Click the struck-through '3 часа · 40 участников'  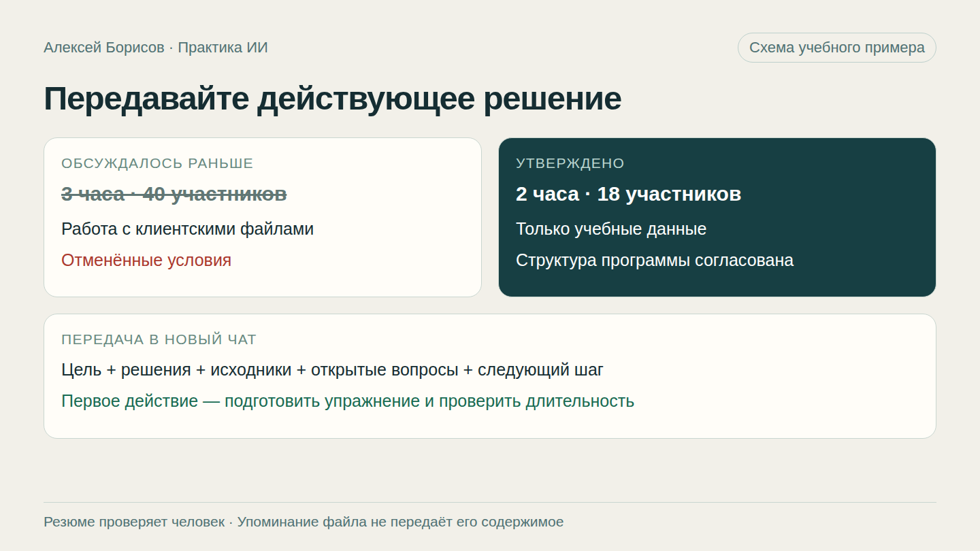coord(174,195)
